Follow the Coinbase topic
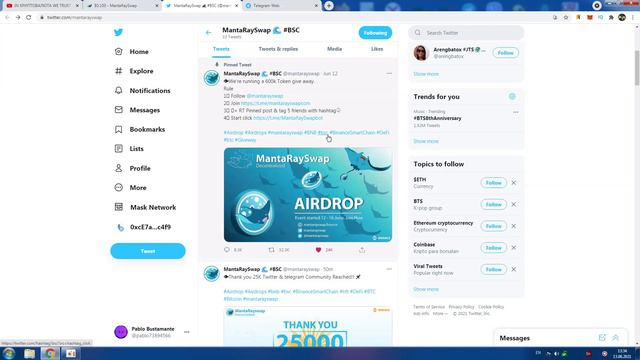The height and width of the screenshot is (360, 640). [493, 248]
